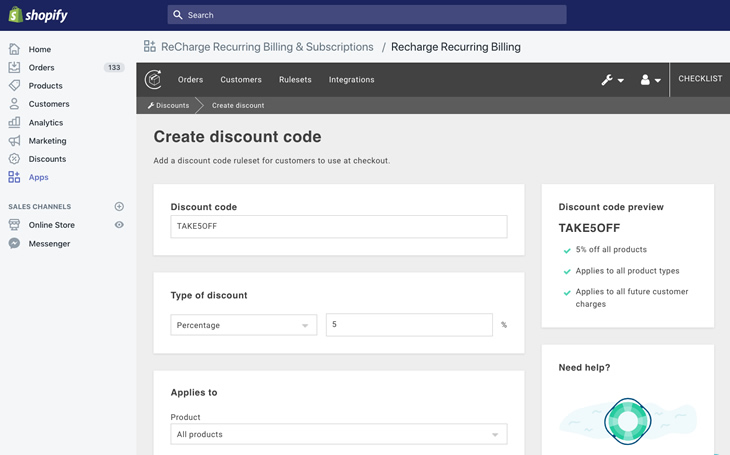This screenshot has width=730, height=455.
Task: Open Analytics in sidebar
Action: tap(46, 122)
